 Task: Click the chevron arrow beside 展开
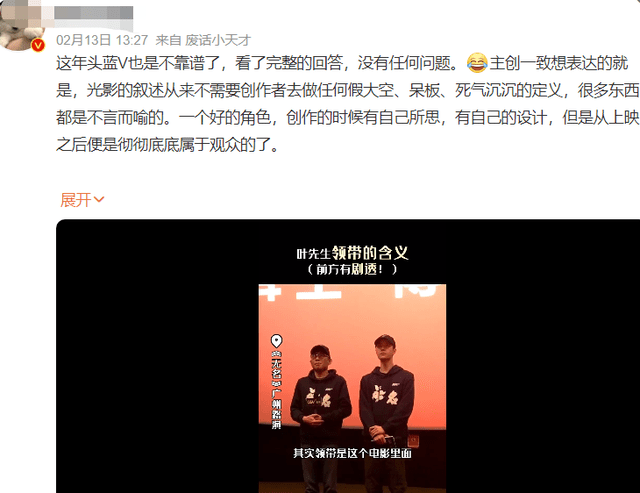tap(99, 200)
